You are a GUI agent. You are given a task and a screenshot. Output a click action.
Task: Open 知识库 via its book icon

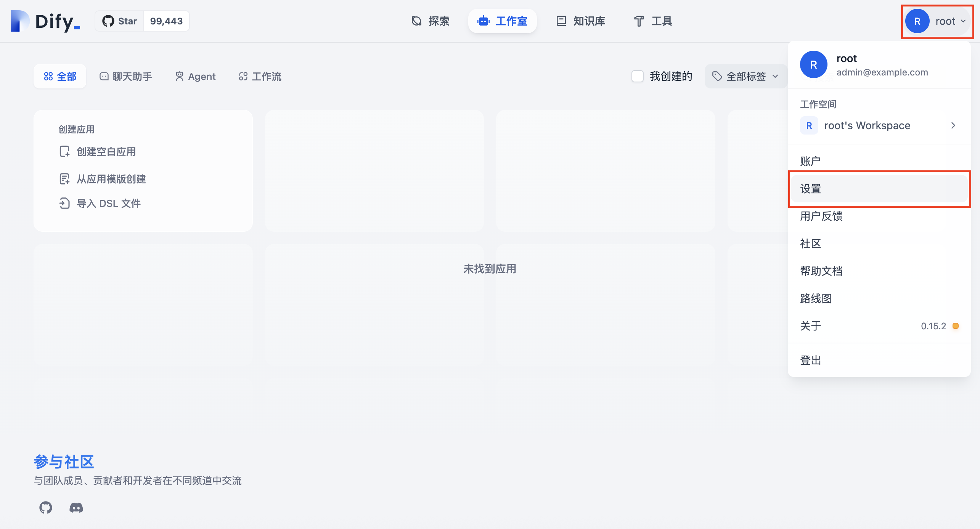[561, 21]
